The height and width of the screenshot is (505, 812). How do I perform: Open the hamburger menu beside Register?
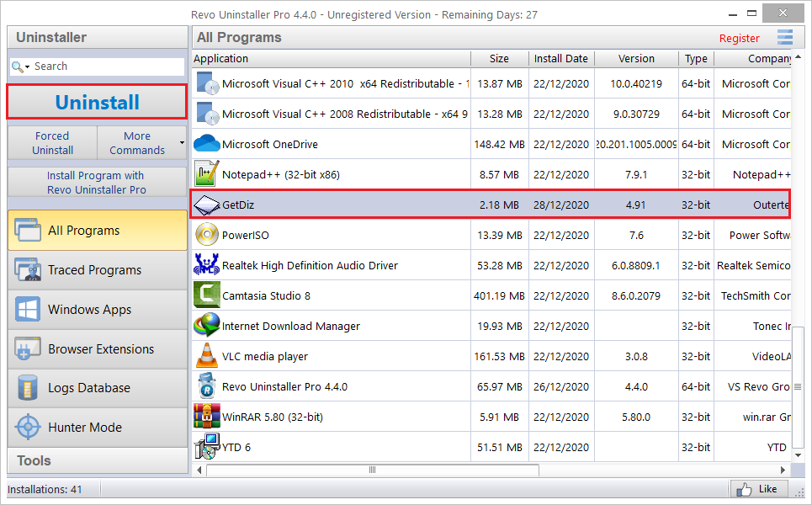click(784, 37)
